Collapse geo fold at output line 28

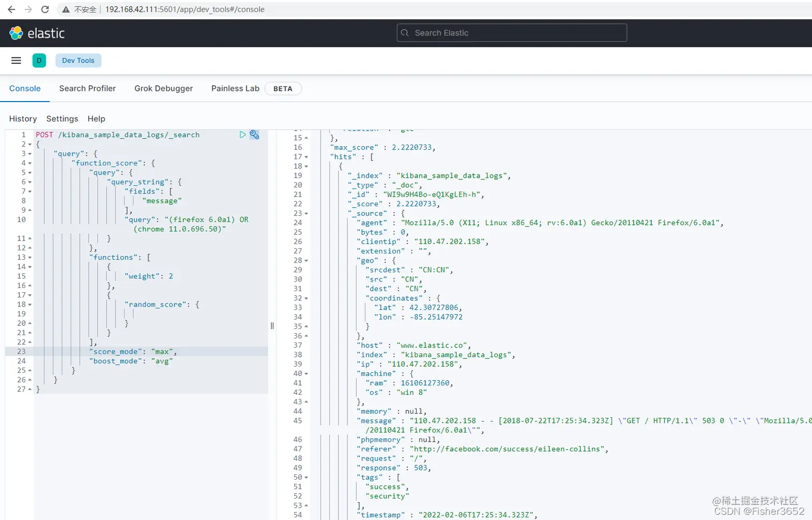(x=307, y=261)
